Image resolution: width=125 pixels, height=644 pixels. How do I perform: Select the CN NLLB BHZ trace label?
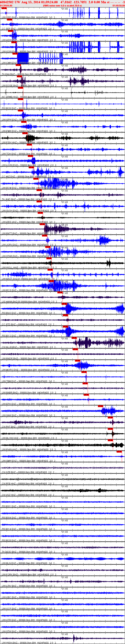tap(28, 347)
